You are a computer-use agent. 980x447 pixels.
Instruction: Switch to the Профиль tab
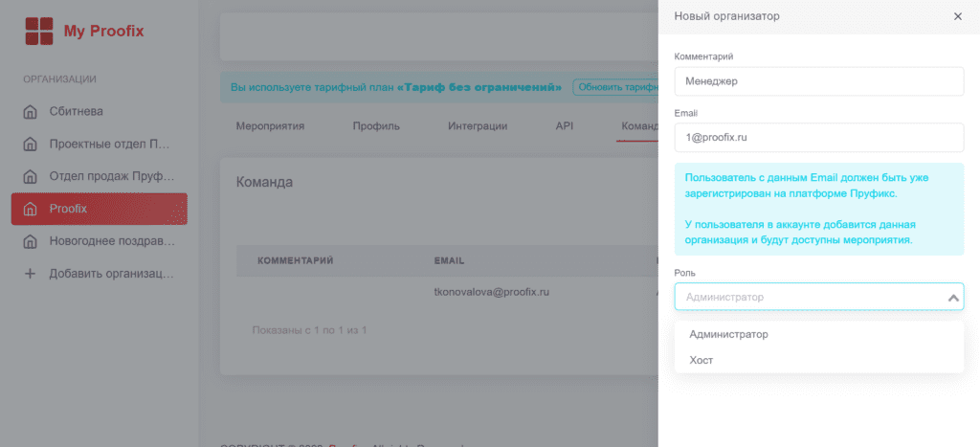tap(376, 126)
